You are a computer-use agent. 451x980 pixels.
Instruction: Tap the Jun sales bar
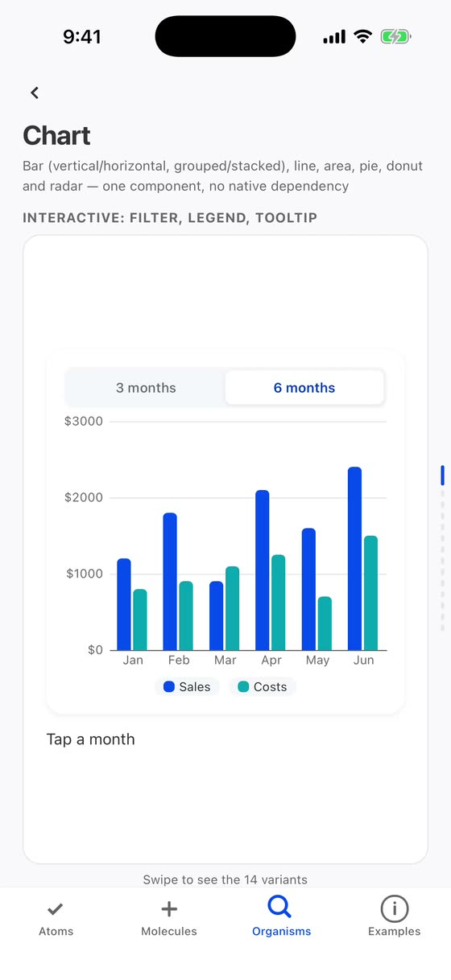354,558
